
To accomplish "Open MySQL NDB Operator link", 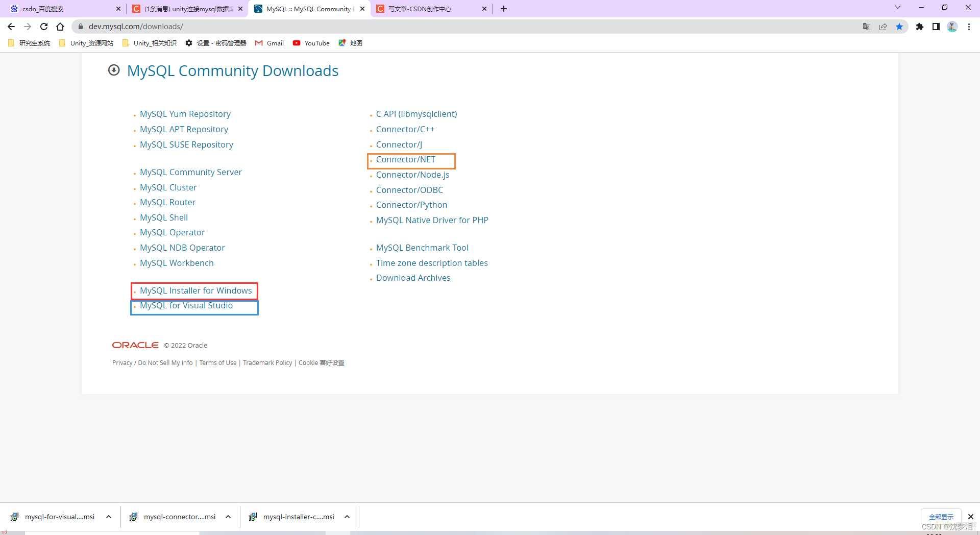I will (x=182, y=248).
